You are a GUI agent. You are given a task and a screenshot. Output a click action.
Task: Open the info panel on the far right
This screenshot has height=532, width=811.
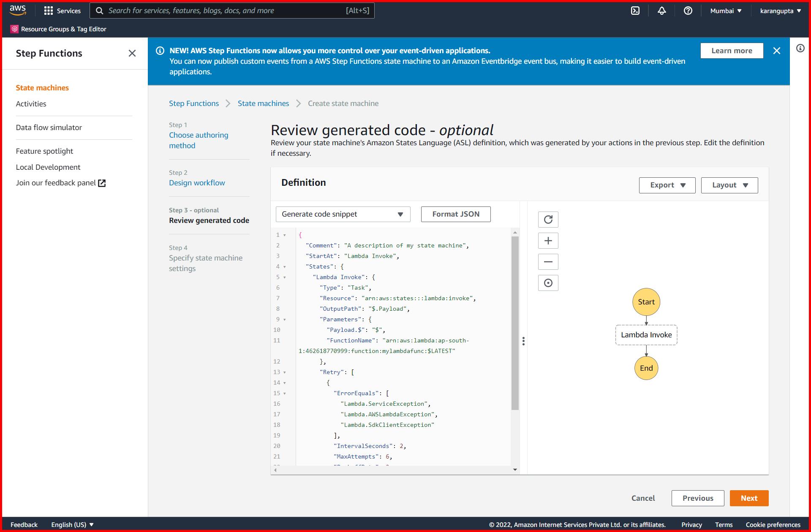[x=800, y=49]
